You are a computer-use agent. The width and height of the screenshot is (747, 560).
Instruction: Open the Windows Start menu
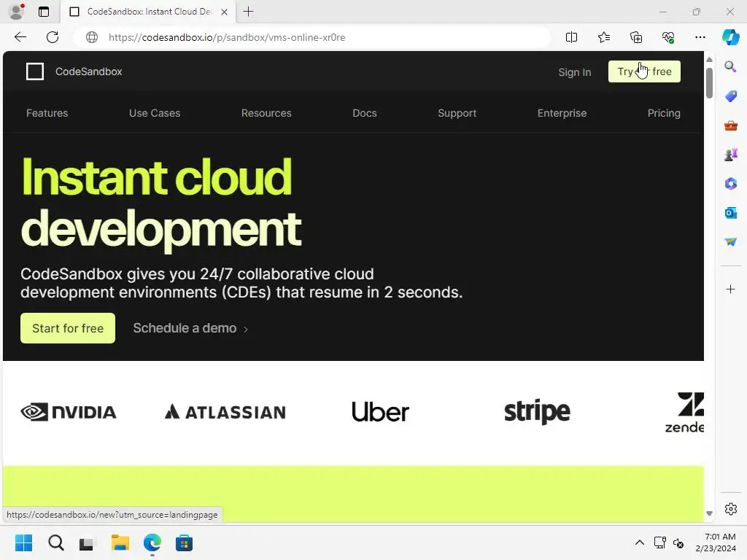(x=23, y=542)
